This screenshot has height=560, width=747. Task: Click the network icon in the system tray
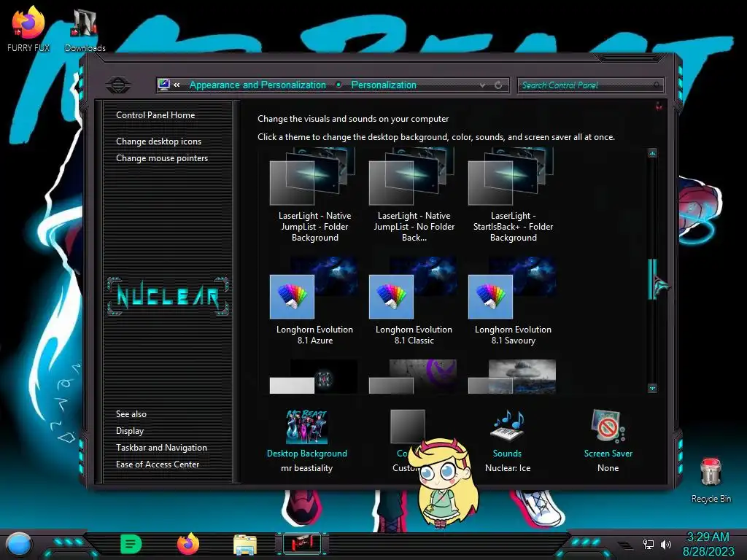[648, 544]
